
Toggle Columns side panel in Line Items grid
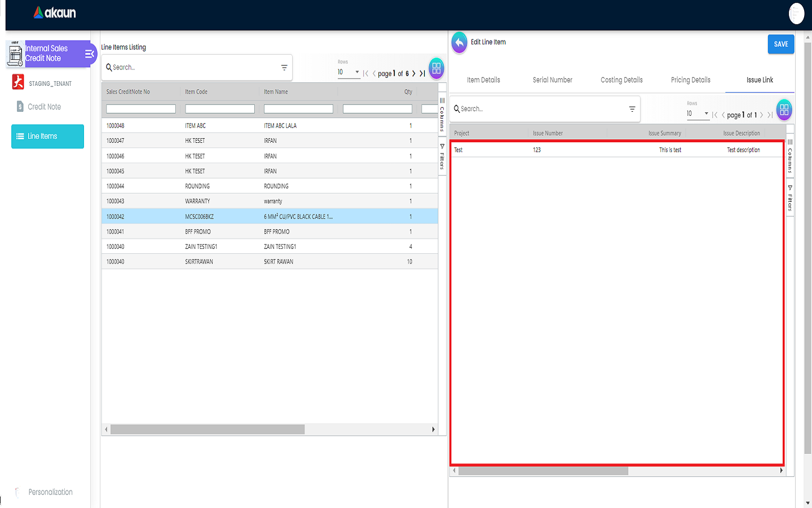[442, 115]
